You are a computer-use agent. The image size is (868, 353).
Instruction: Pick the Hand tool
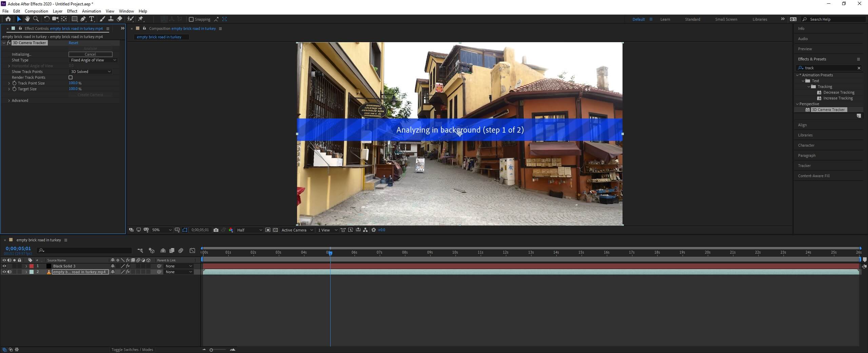pyautogui.click(x=27, y=19)
